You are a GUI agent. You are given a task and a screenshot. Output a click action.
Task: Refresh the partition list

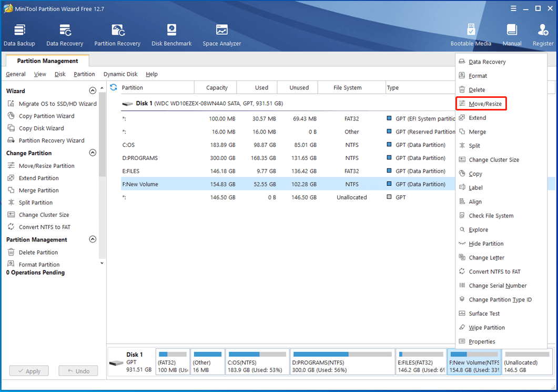(114, 87)
